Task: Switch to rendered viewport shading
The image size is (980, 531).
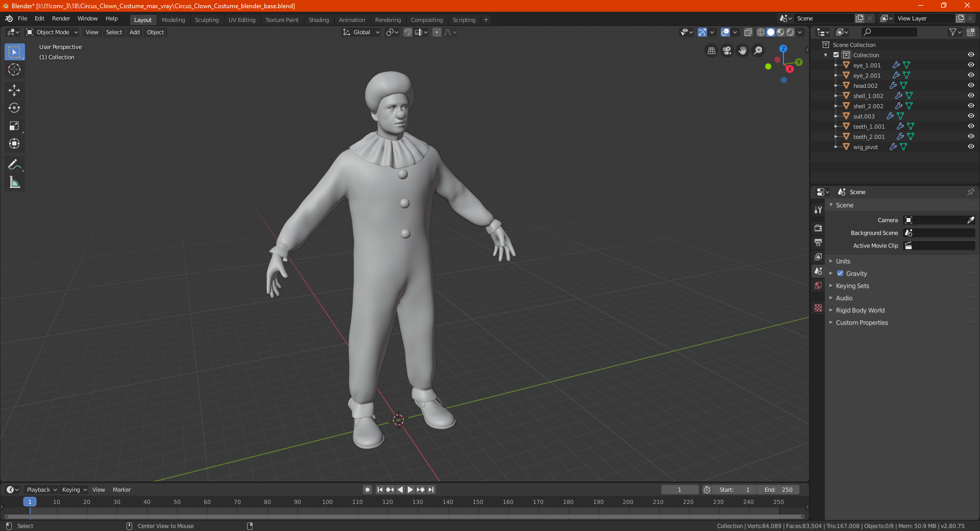Action: tap(790, 32)
